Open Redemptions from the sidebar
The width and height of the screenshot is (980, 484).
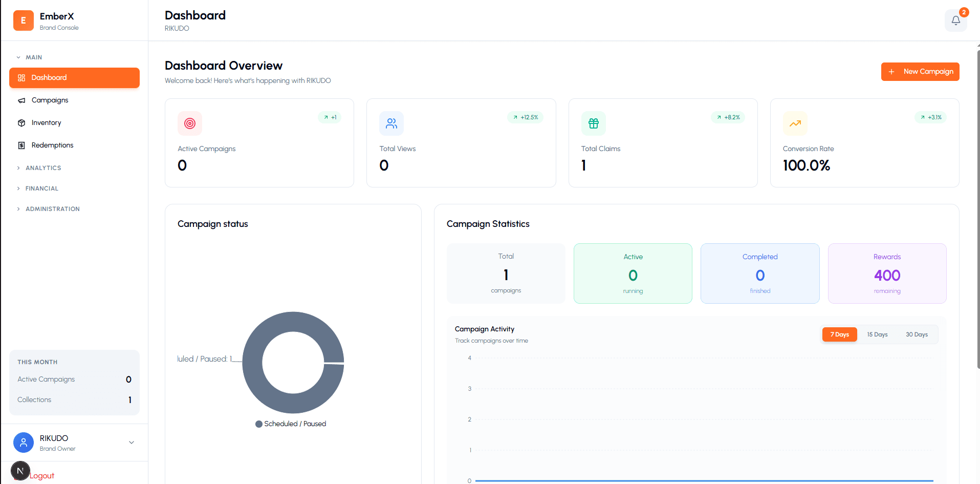click(52, 145)
